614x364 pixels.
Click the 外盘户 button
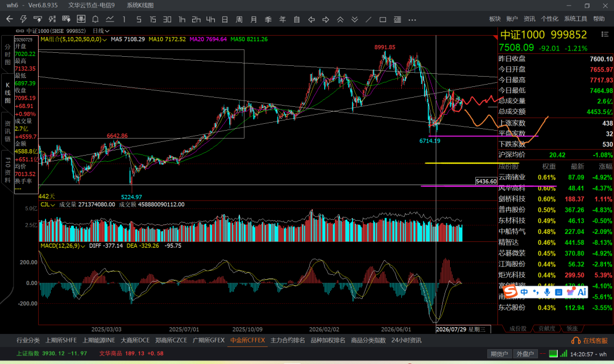pyautogui.click(x=525, y=353)
